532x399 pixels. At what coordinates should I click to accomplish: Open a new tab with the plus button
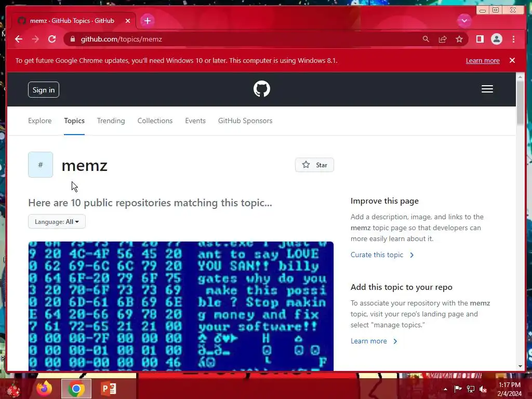click(147, 21)
